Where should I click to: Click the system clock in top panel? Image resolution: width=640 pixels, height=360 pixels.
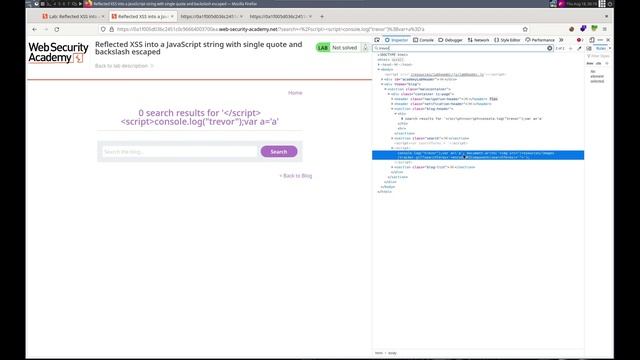click(581, 4)
